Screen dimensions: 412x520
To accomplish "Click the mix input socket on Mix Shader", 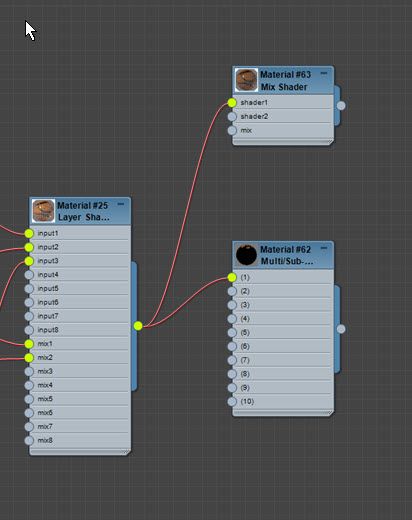I will click(232, 130).
